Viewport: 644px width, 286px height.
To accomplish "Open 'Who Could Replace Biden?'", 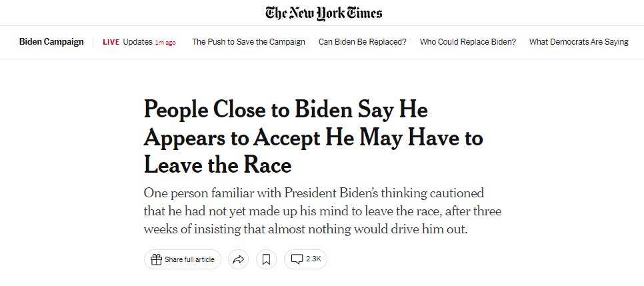I will tap(467, 42).
